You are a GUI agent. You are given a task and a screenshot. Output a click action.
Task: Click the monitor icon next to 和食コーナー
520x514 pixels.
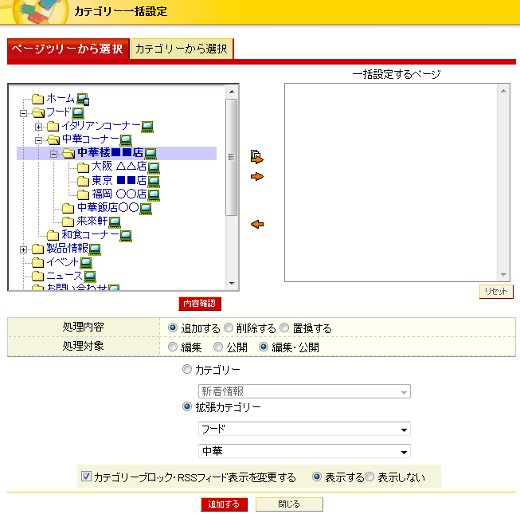coord(125,236)
